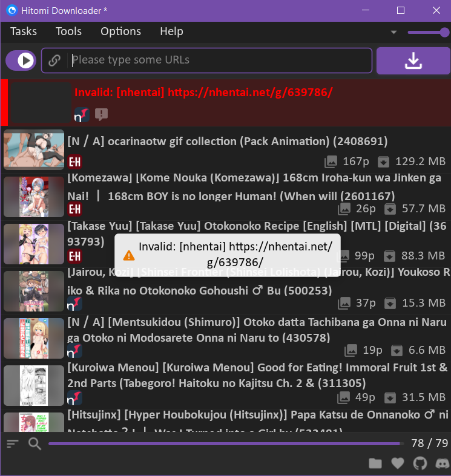Select the task entry ending in (2408691)
The width and height of the screenshot is (451, 476).
225,149
